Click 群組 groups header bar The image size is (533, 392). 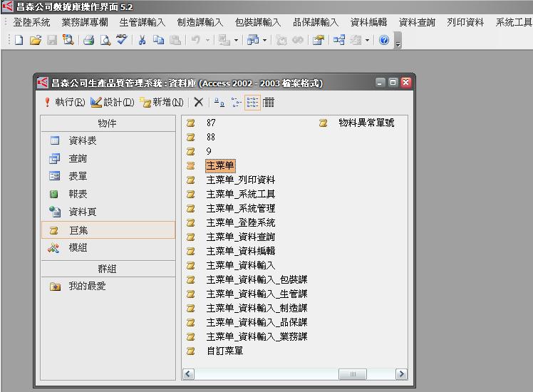pyautogui.click(x=108, y=269)
